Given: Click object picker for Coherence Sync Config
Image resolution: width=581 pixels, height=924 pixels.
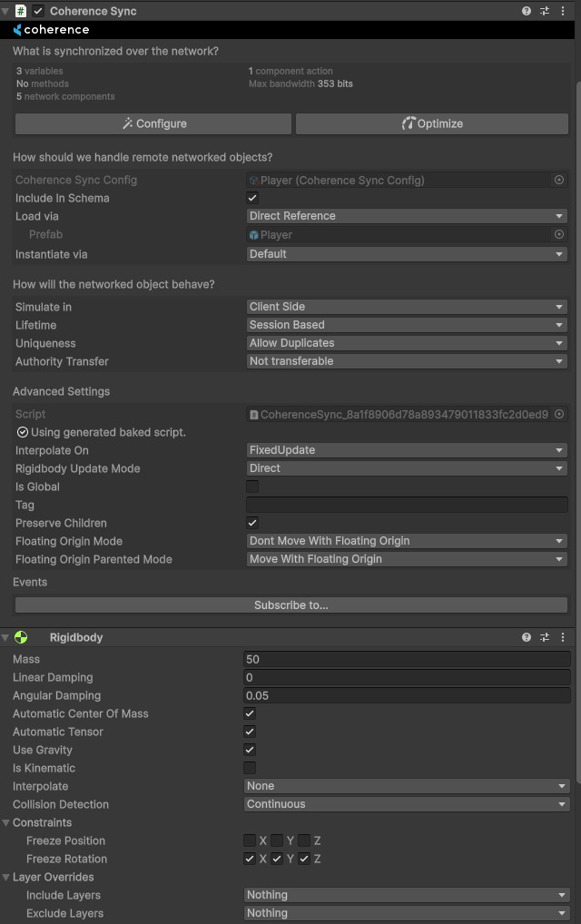Looking at the screenshot, I should coord(559,180).
